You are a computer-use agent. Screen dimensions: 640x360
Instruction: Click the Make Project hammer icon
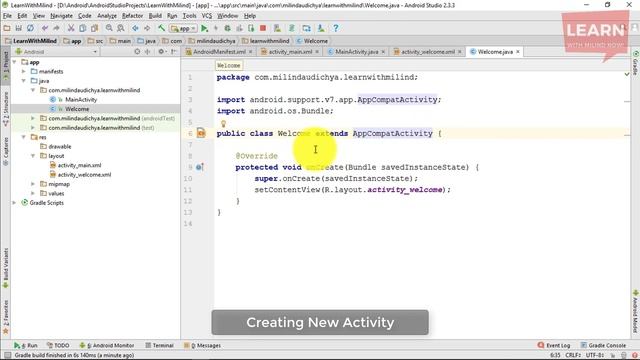pos(162,28)
